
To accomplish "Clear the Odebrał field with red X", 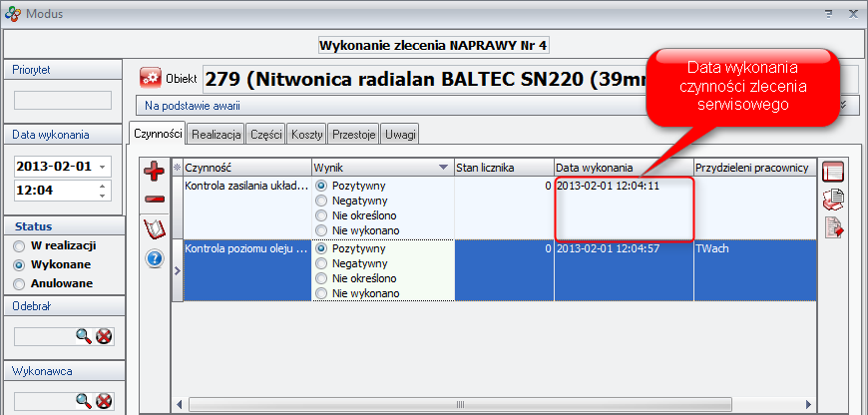I will pyautogui.click(x=104, y=336).
